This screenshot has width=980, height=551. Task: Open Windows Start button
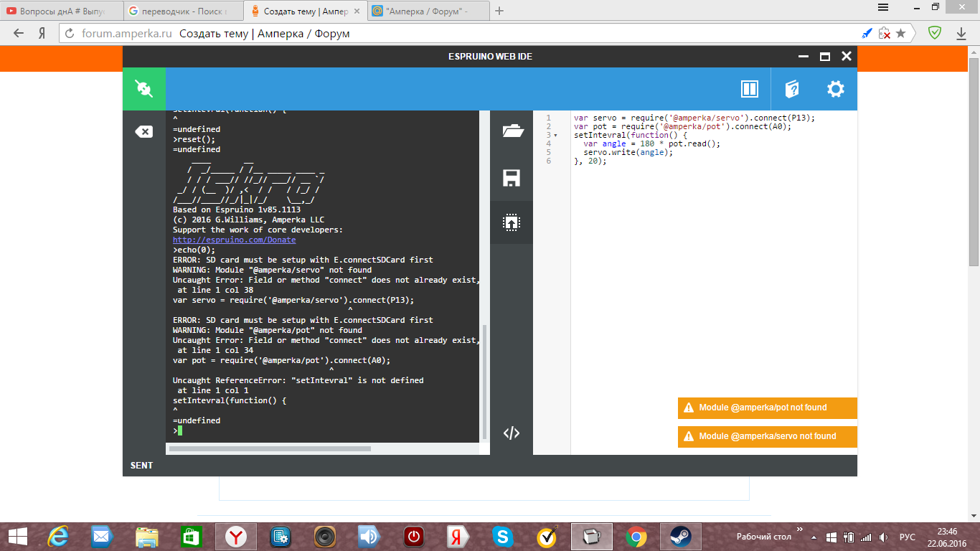(x=18, y=537)
